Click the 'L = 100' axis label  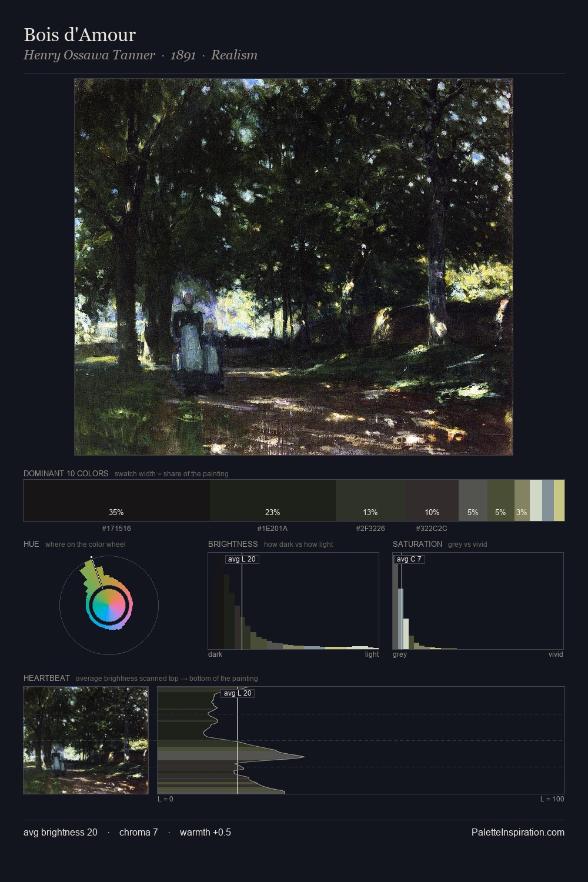(x=552, y=799)
